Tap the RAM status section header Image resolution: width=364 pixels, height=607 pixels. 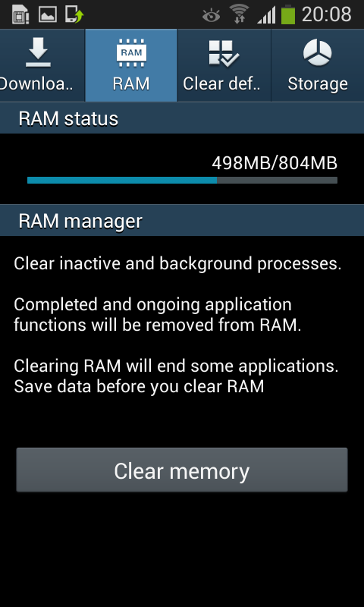(x=182, y=118)
